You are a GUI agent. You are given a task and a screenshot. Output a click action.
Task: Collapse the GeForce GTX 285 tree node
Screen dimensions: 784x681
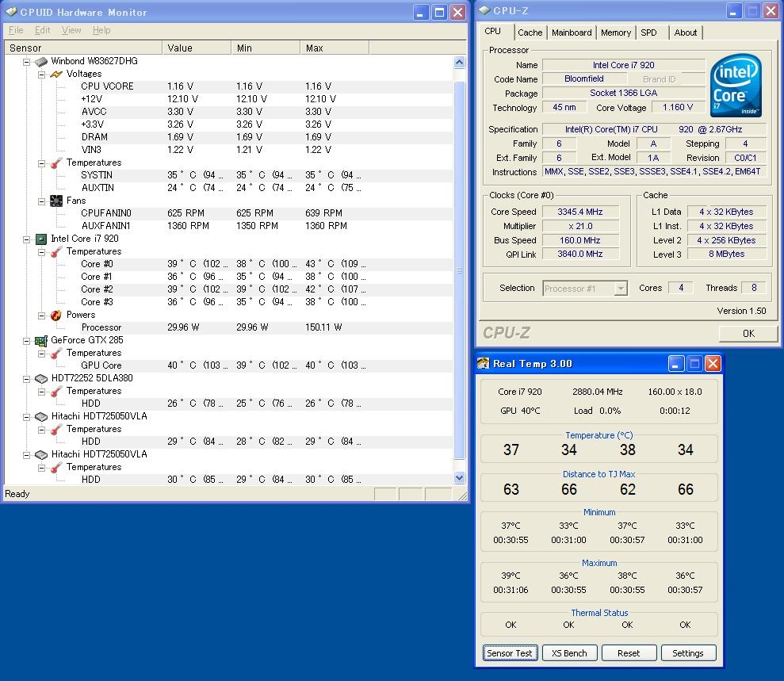click(x=26, y=341)
